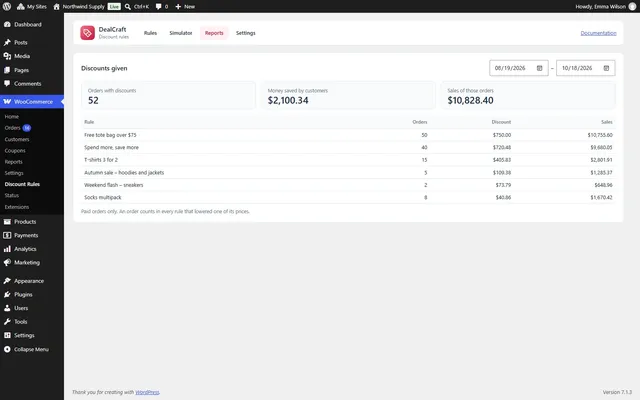Open the Documentation link
640x400 pixels.
click(598, 33)
